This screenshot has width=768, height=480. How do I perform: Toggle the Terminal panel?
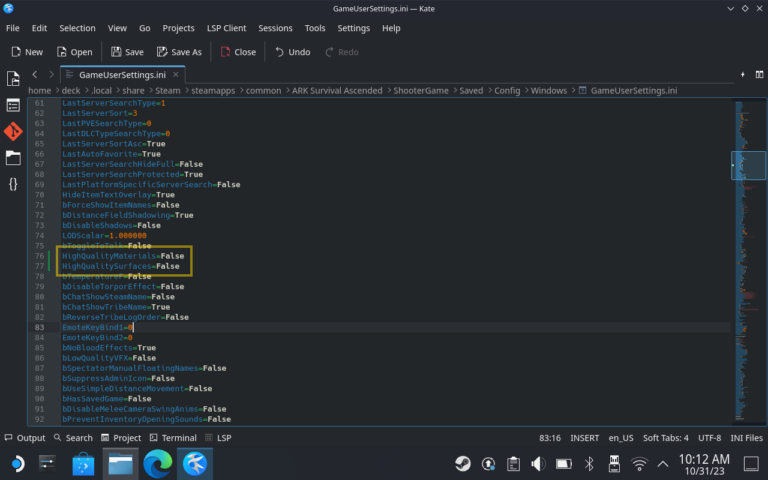point(172,438)
